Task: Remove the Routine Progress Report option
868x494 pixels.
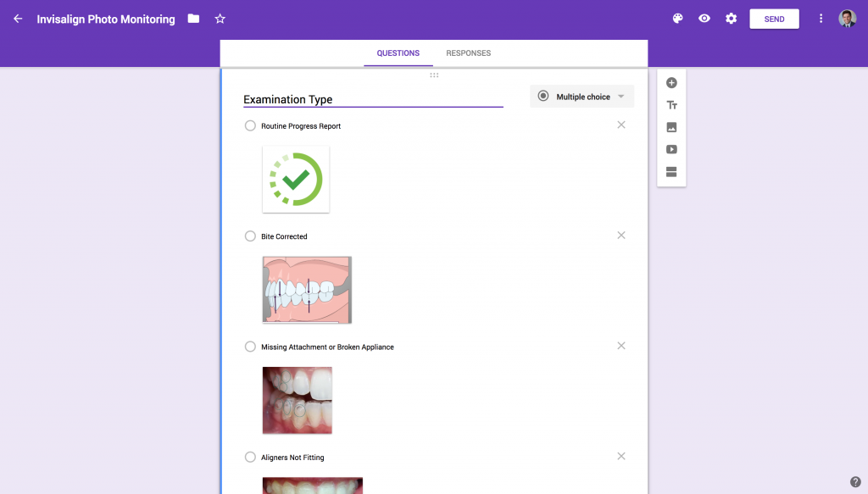Action: 621,125
